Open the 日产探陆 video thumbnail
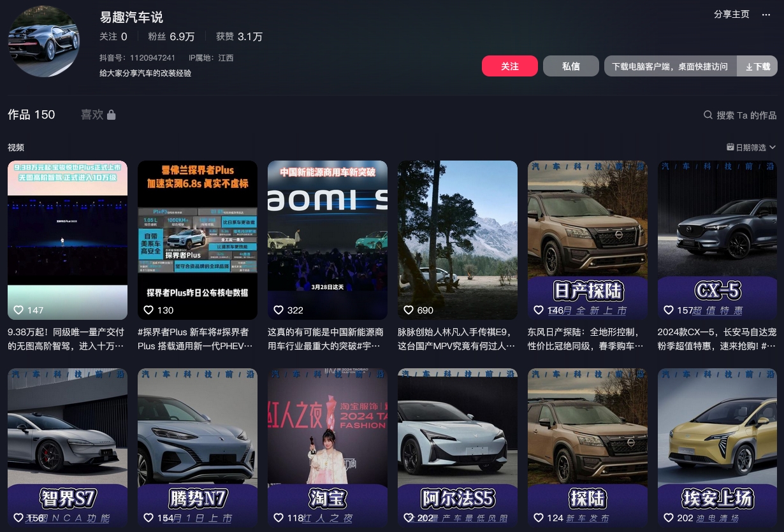This screenshot has width=784, height=532. [588, 240]
